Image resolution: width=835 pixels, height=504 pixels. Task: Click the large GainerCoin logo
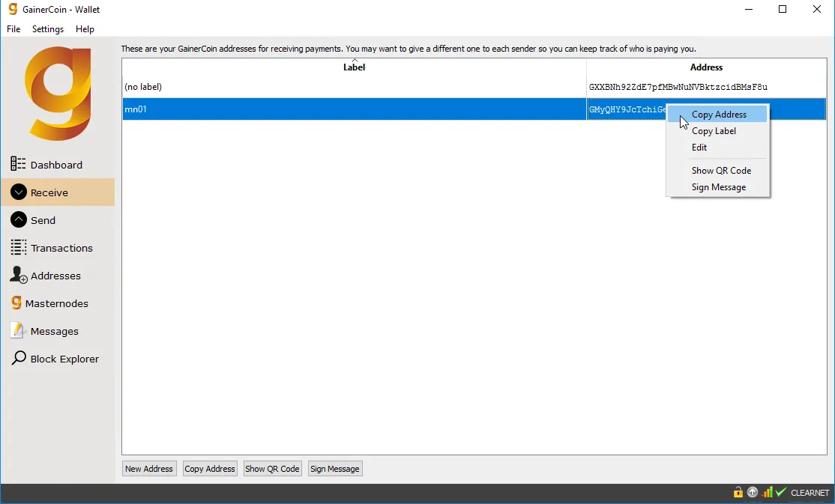[x=58, y=93]
